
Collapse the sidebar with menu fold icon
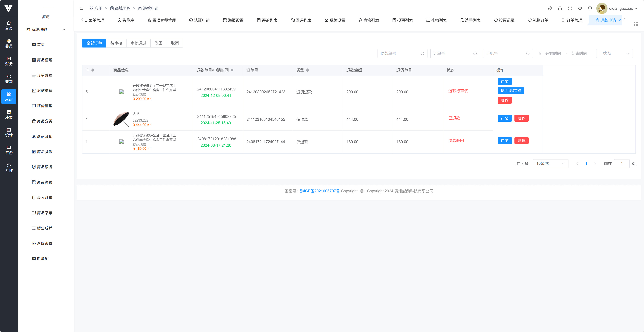[81, 8]
